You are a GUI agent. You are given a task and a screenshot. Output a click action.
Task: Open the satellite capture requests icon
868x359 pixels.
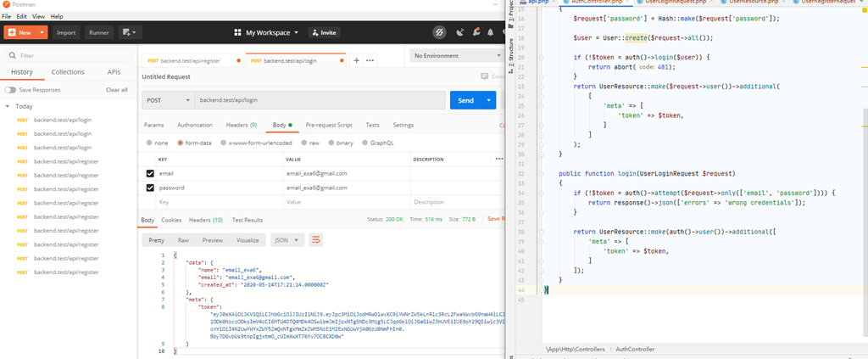click(459, 32)
